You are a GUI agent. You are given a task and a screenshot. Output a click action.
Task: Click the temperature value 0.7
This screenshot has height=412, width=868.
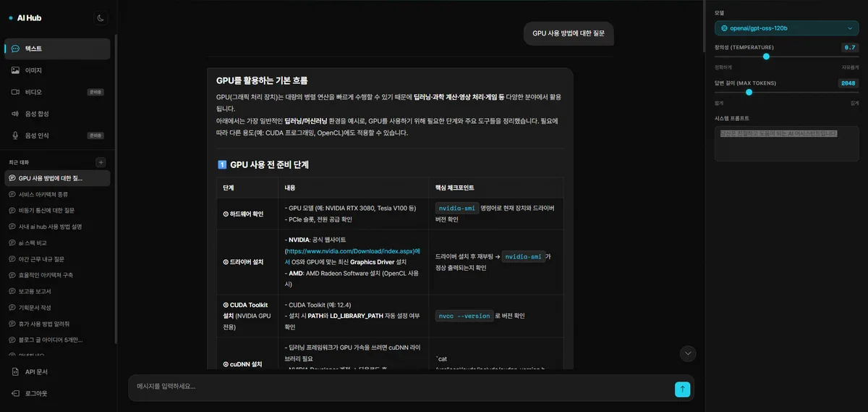(849, 47)
